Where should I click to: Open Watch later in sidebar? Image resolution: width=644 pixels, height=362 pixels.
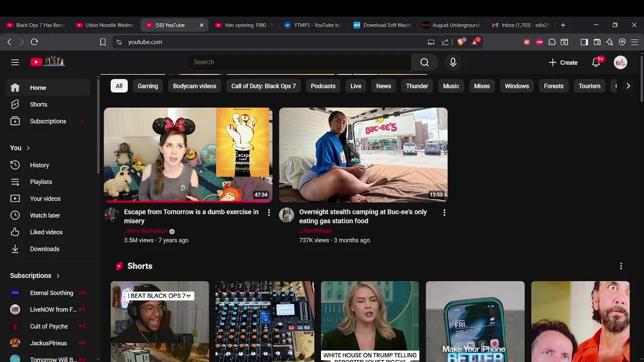pyautogui.click(x=49, y=215)
